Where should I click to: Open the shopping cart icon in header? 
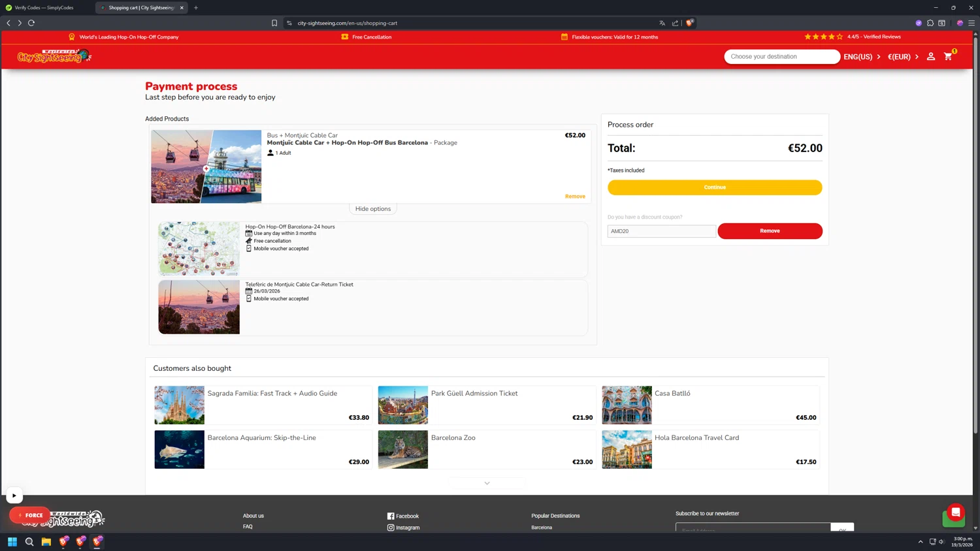(x=949, y=56)
